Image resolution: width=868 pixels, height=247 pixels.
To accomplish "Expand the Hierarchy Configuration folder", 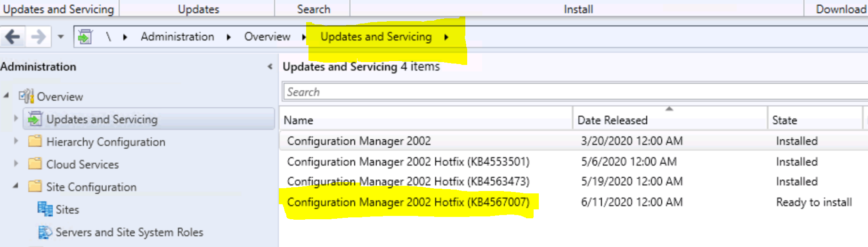I will [x=16, y=141].
